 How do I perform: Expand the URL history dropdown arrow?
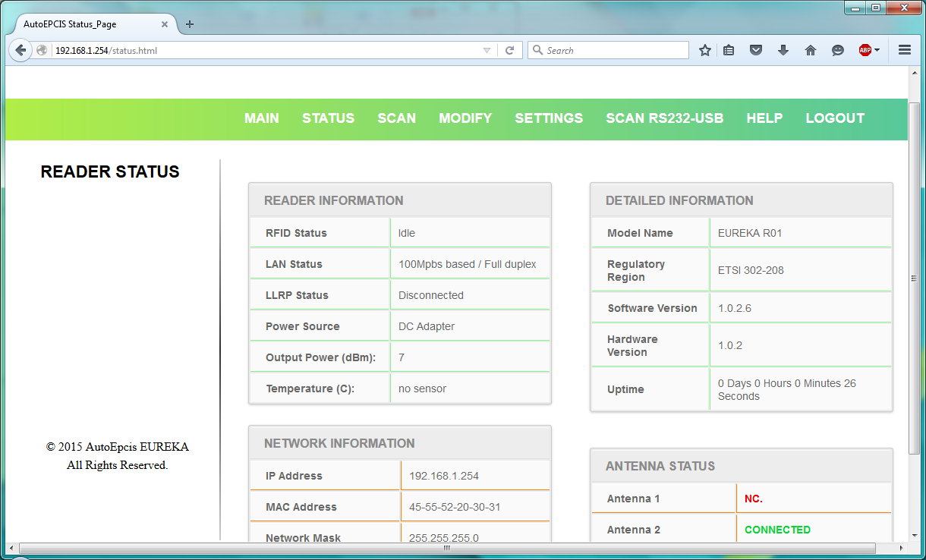[487, 51]
